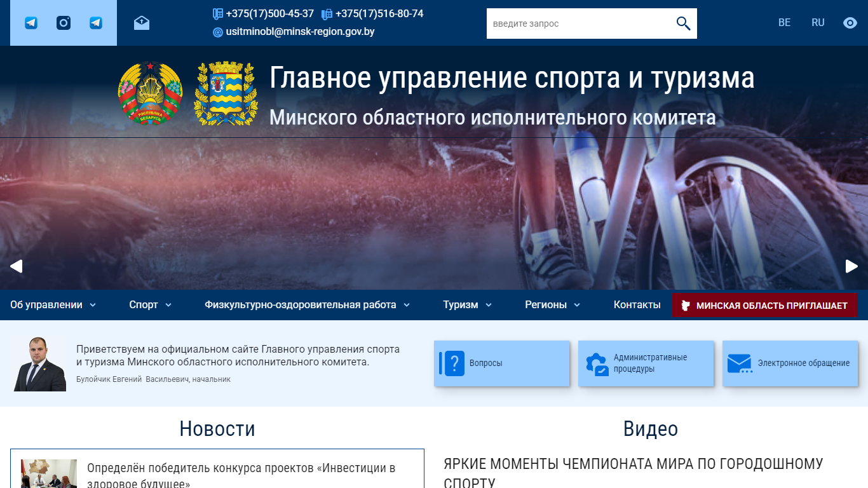The width and height of the screenshot is (868, 488).
Task: Open the Об управлении menu
Action: point(46,305)
